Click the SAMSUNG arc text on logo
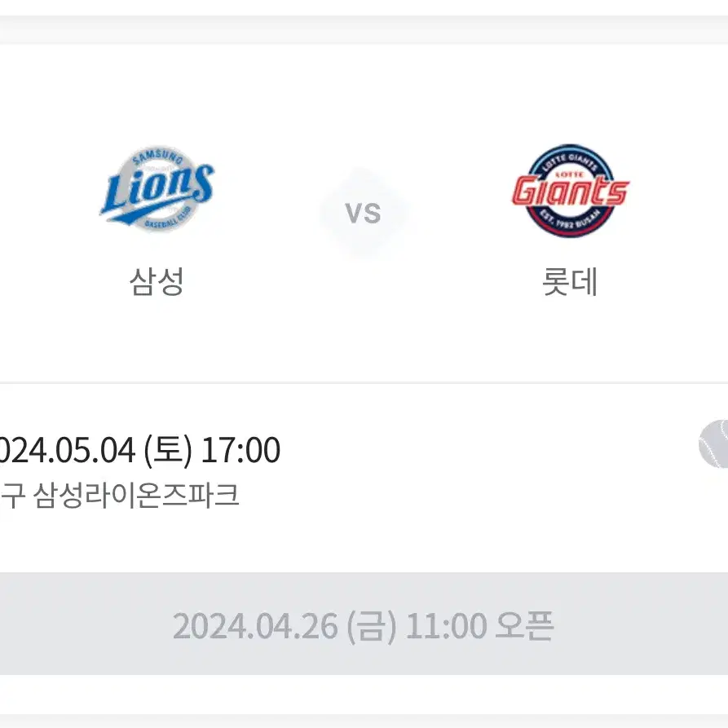 point(157,157)
